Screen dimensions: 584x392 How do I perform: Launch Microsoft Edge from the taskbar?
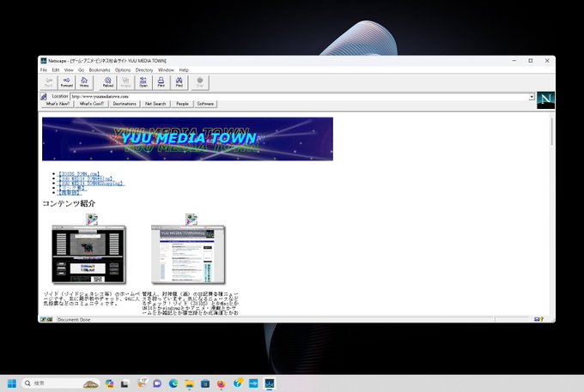pyautogui.click(x=173, y=383)
